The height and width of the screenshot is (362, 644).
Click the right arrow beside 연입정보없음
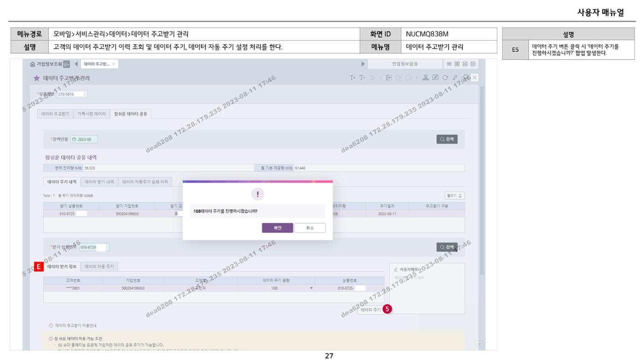[363, 64]
